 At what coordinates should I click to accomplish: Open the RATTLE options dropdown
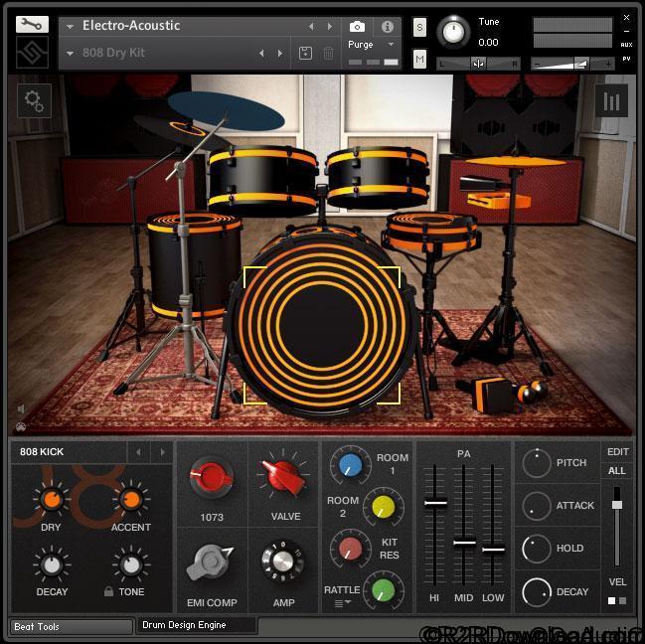point(342,602)
